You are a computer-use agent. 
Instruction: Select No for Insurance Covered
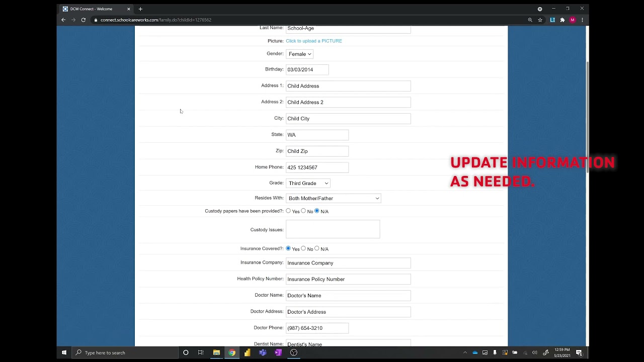click(x=303, y=248)
